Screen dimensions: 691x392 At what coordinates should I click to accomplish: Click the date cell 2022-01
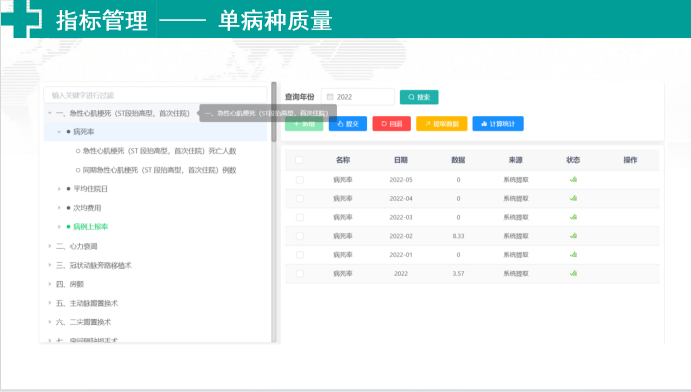[401, 255]
